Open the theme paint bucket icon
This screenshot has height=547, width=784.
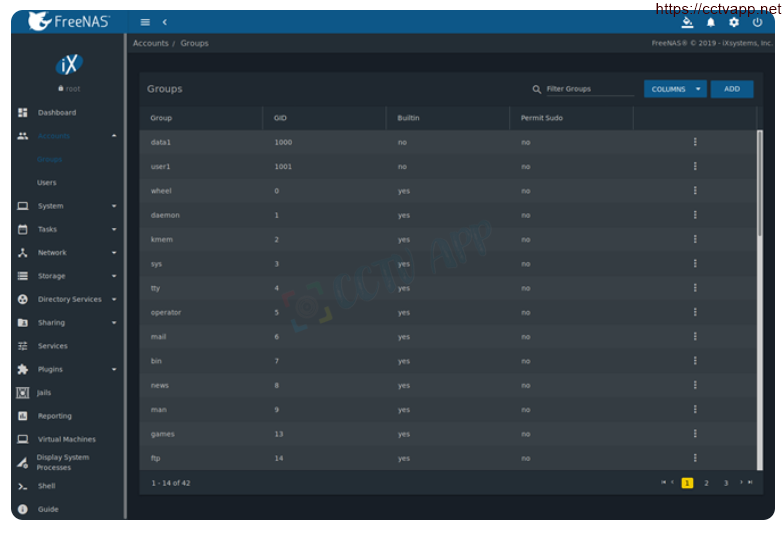[x=687, y=22]
